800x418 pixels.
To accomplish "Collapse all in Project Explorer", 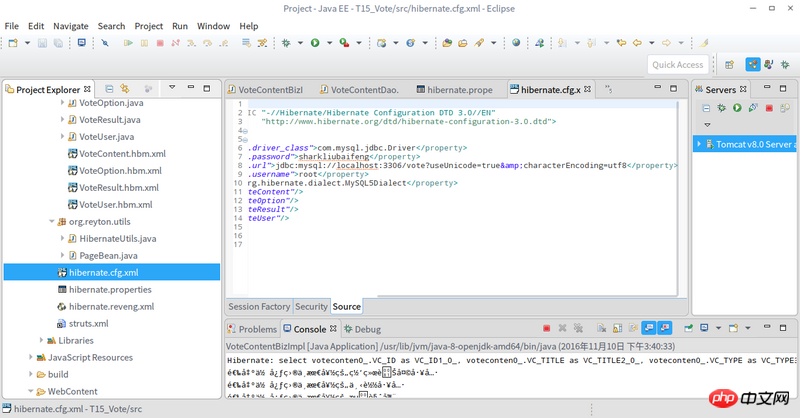I will [x=109, y=89].
